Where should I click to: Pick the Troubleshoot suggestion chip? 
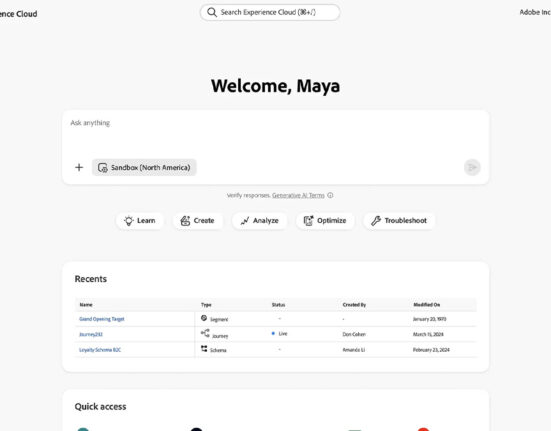399,221
